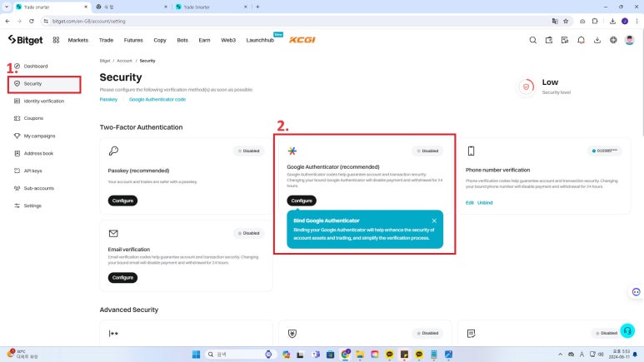Screen dimensions: 644x362
Task: Open the tab search dropdown arrow
Action: 7,7
